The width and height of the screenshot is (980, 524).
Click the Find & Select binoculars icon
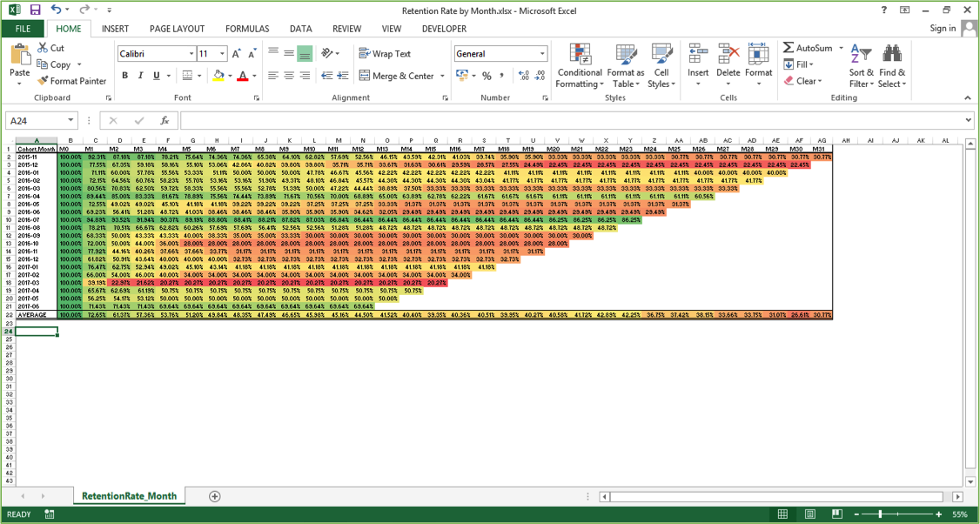click(x=892, y=53)
